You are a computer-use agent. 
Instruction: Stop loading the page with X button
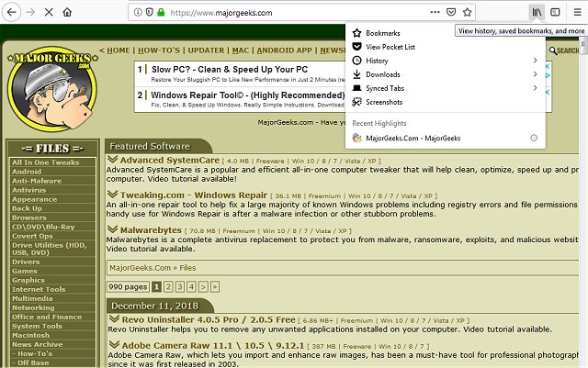click(49, 12)
